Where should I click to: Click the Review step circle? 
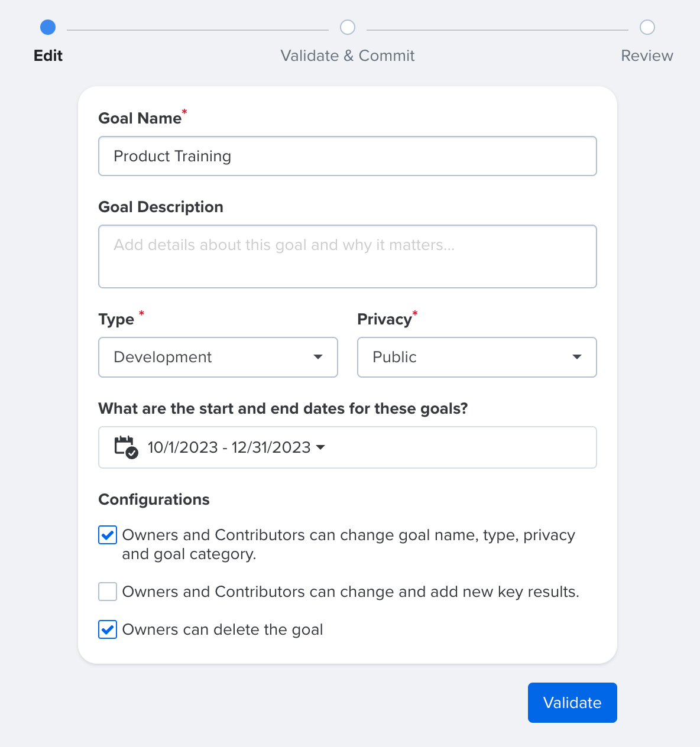(647, 27)
